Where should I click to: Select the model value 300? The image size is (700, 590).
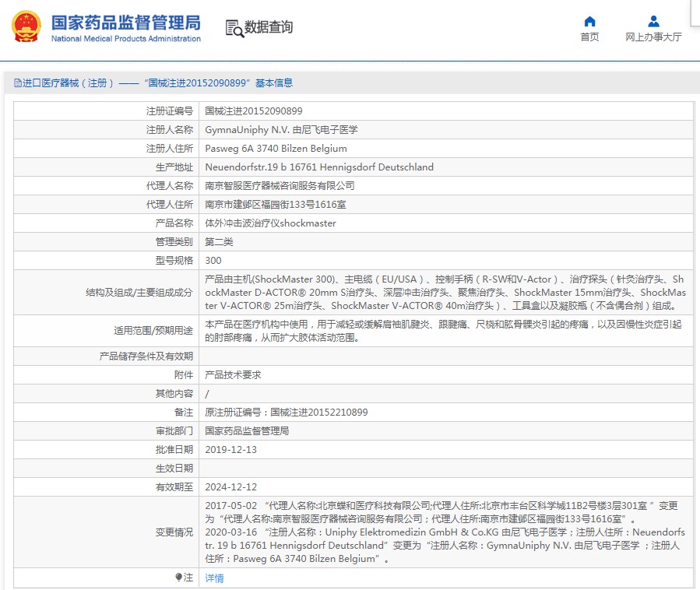coord(213,261)
